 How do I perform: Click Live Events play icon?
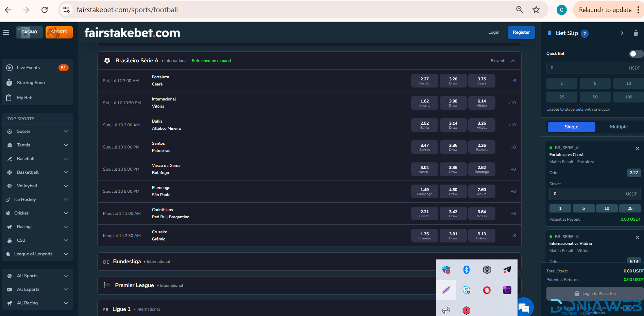(x=10, y=68)
